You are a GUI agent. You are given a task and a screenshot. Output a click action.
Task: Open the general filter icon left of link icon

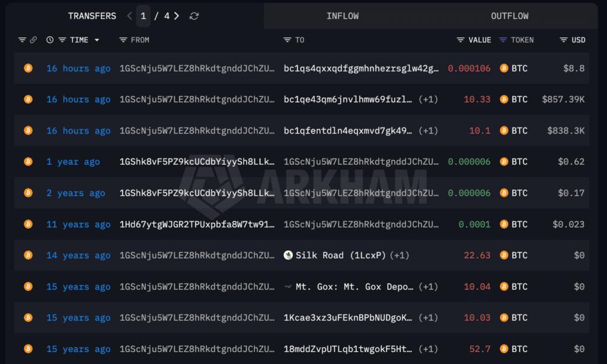pos(22,40)
